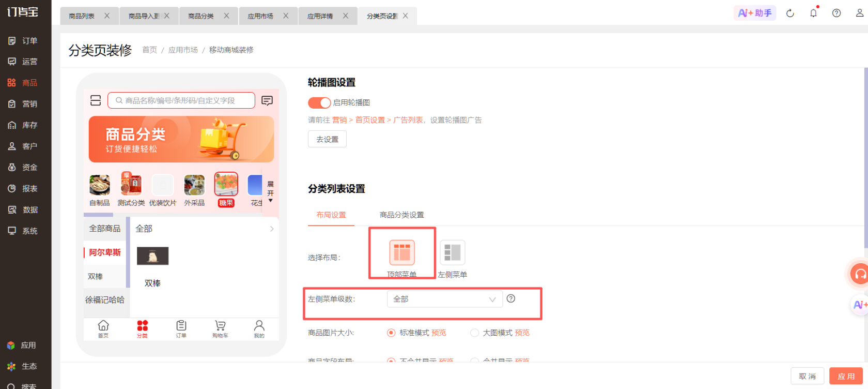Open notifications bell icon

pyautogui.click(x=813, y=13)
